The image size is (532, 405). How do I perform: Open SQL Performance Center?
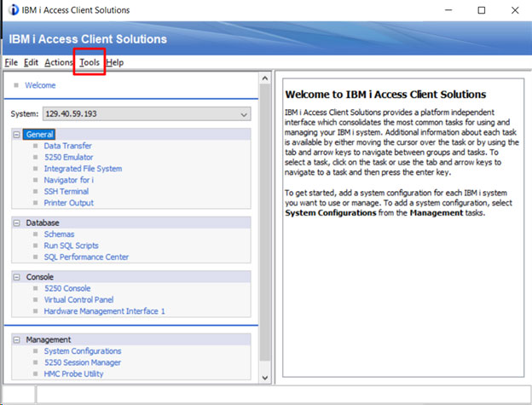pos(86,257)
